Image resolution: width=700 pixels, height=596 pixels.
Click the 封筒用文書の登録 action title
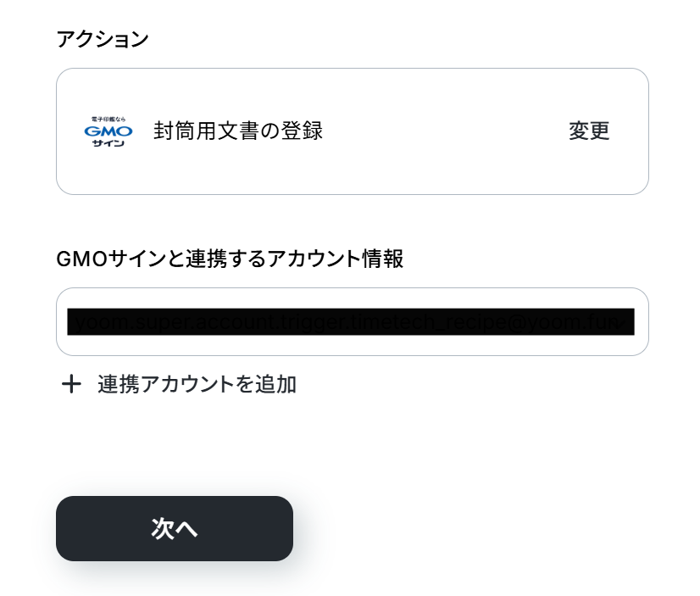coord(238,131)
